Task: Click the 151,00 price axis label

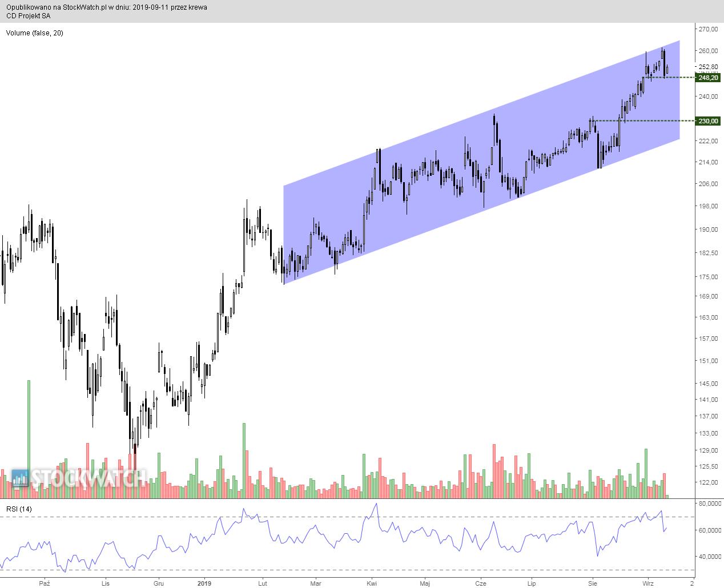Action: click(709, 361)
